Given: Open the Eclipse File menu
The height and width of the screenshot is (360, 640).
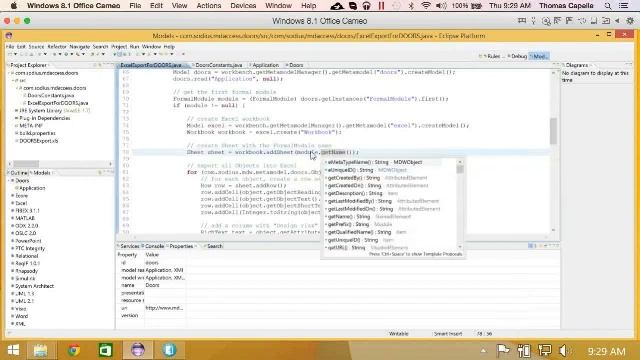Looking at the screenshot, I should [x=10, y=47].
